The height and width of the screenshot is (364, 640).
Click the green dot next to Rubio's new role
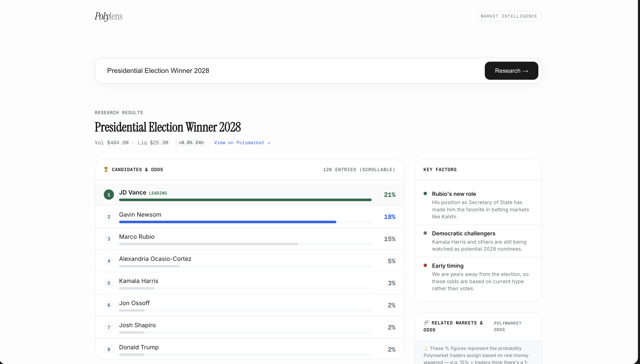[x=425, y=193]
